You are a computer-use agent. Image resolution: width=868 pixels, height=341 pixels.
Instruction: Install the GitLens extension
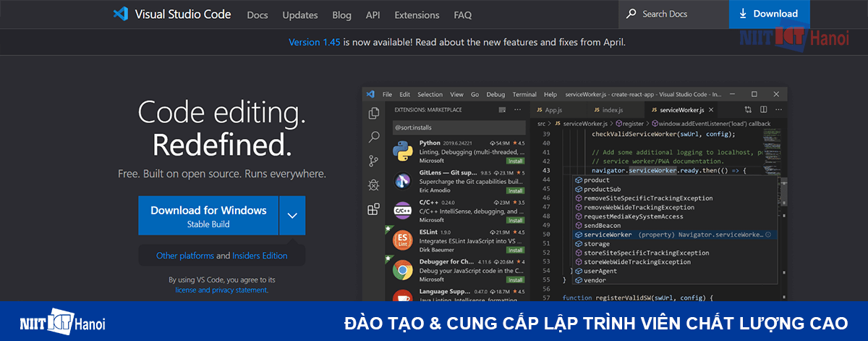coord(516,190)
